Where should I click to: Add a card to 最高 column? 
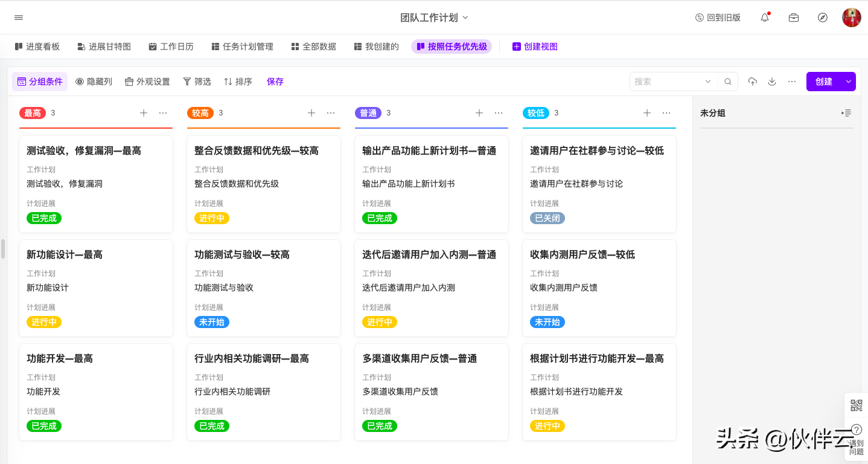[144, 113]
